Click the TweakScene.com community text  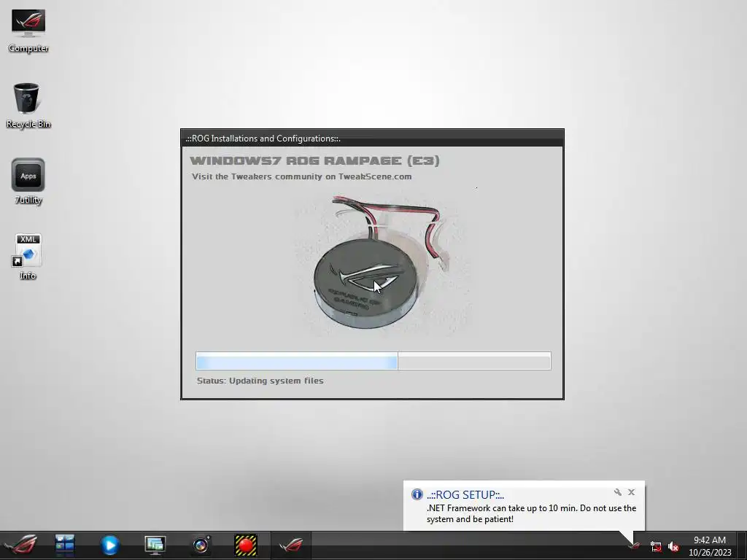301,176
